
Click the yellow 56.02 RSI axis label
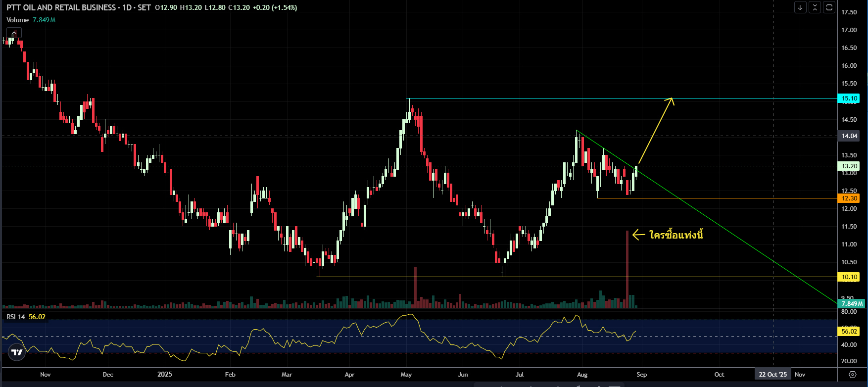pyautogui.click(x=849, y=331)
